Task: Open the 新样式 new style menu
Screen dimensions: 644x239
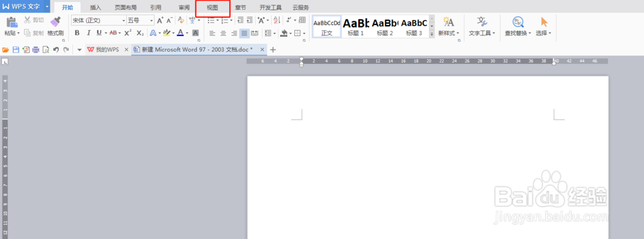Action: 448,26
